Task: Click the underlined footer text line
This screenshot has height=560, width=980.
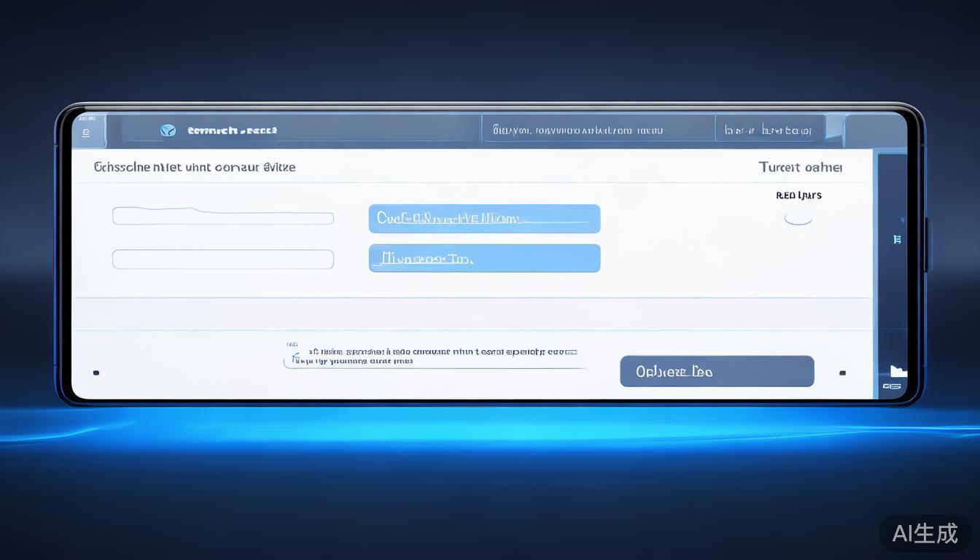Action: click(x=434, y=356)
